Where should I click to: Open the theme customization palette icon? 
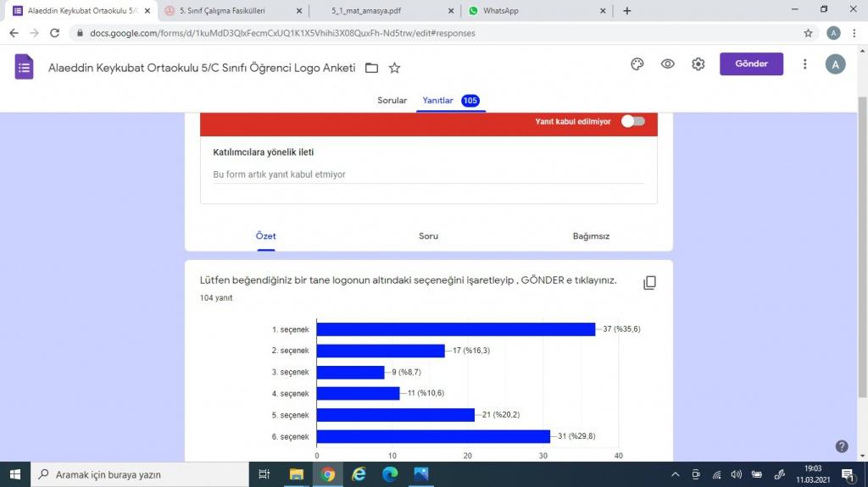[637, 64]
